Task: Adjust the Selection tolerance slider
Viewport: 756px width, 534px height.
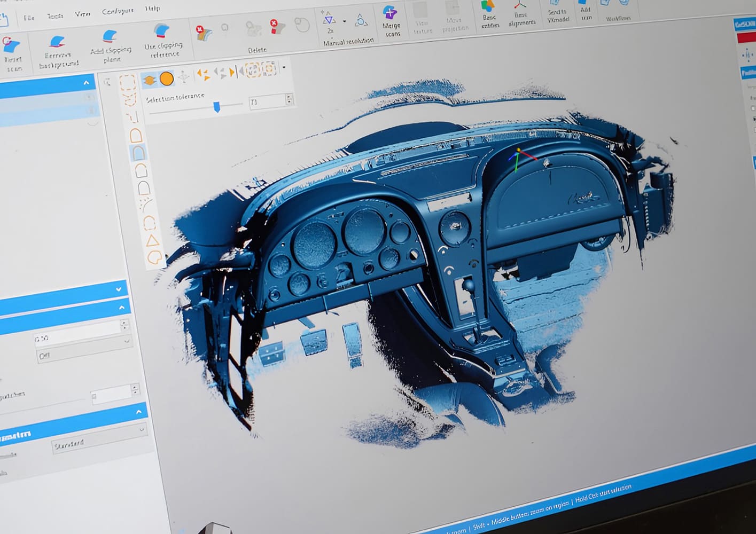Action: pyautogui.click(x=216, y=106)
